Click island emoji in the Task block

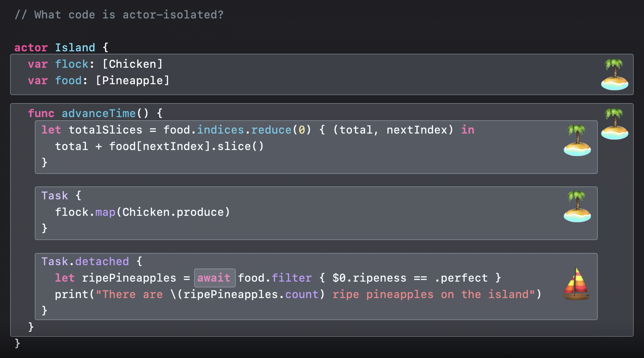[577, 207]
